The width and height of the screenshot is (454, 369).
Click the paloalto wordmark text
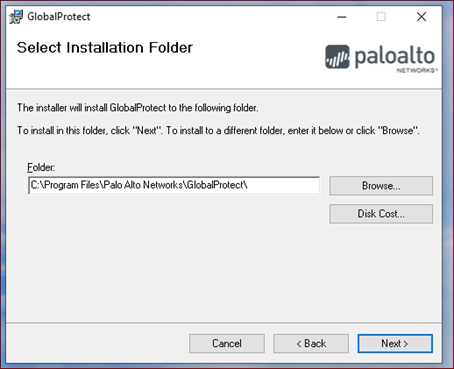[395, 57]
